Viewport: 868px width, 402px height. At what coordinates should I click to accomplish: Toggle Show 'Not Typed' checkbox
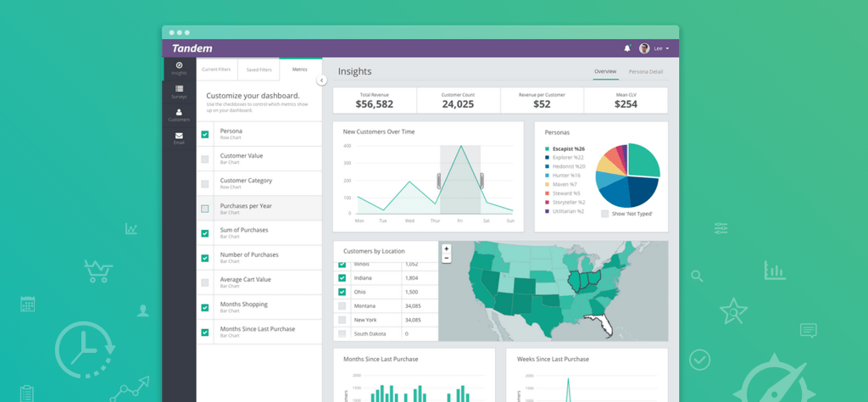[x=604, y=213]
